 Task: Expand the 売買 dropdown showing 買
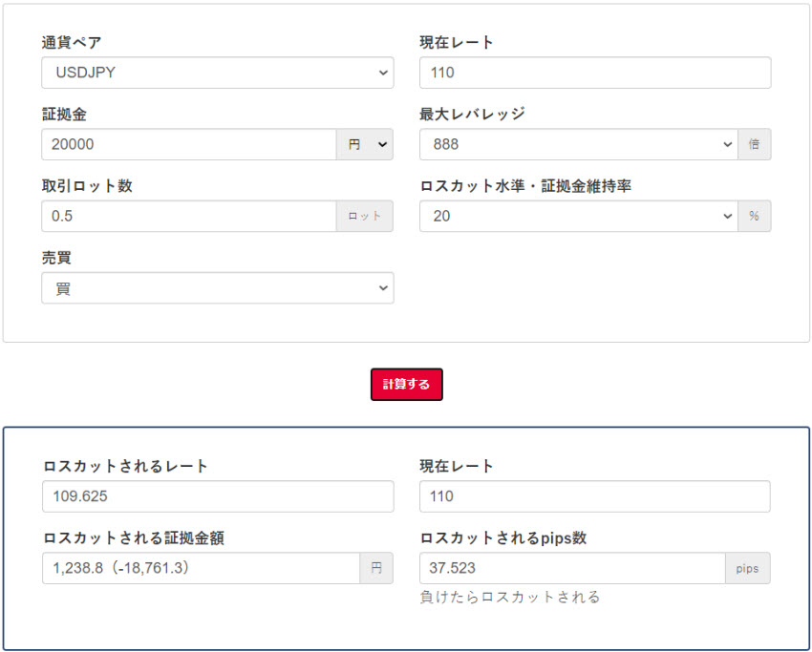[217, 288]
